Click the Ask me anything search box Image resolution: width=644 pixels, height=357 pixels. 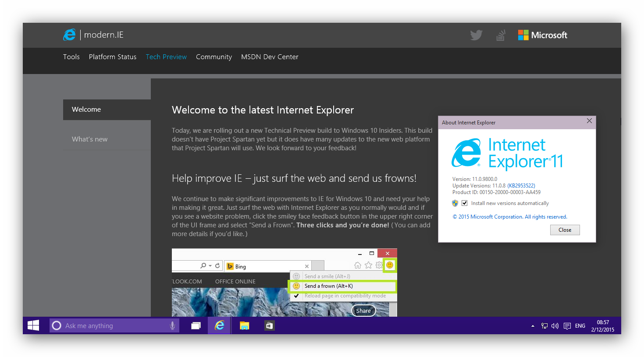click(x=114, y=325)
